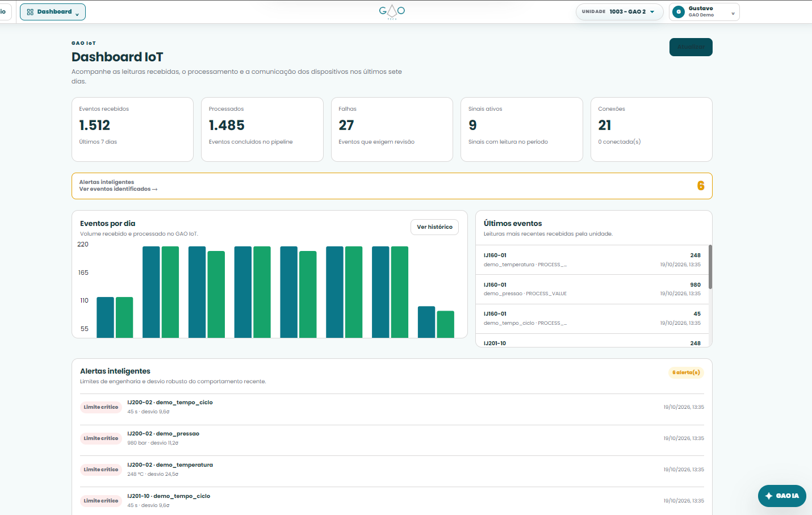Screen dimensions: 812x515
Task: Click Limite crítico tag on IJ200-02 demo_temperatura
Action: click(x=101, y=470)
